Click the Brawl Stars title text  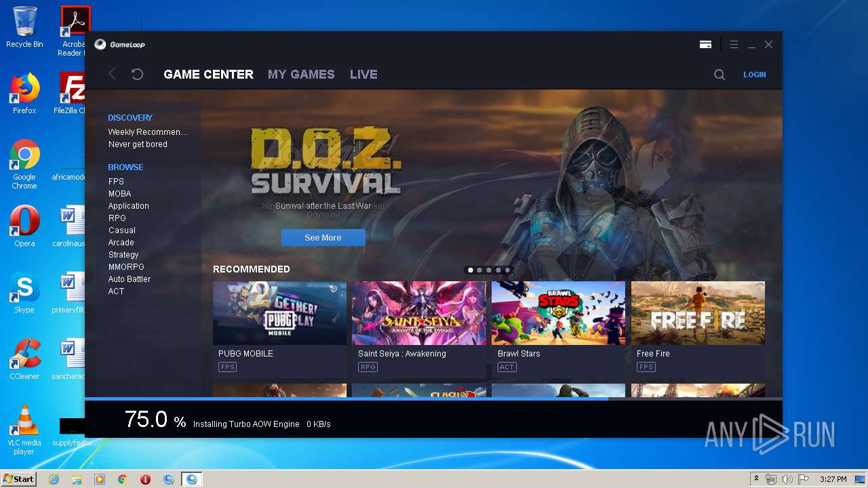pyautogui.click(x=519, y=354)
